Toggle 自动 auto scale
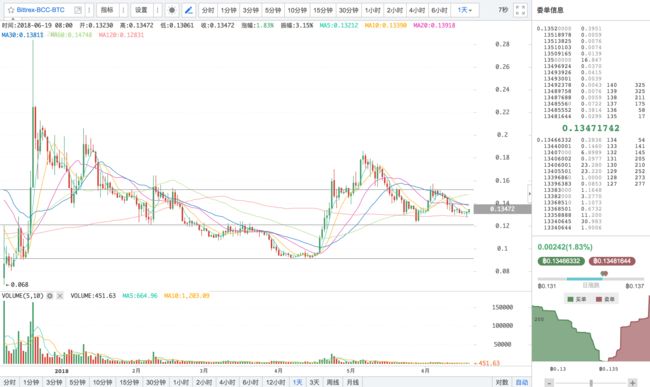Screen dimensions: 650x387 [x=521, y=382]
